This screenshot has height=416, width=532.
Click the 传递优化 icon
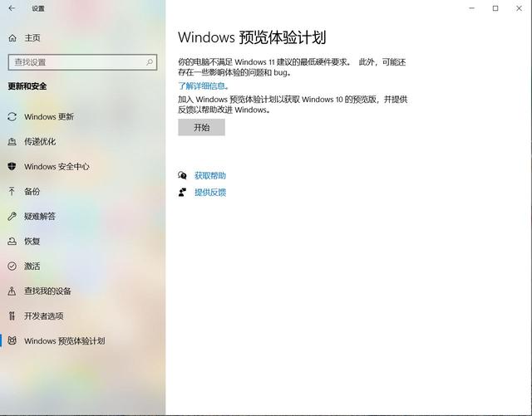12,141
